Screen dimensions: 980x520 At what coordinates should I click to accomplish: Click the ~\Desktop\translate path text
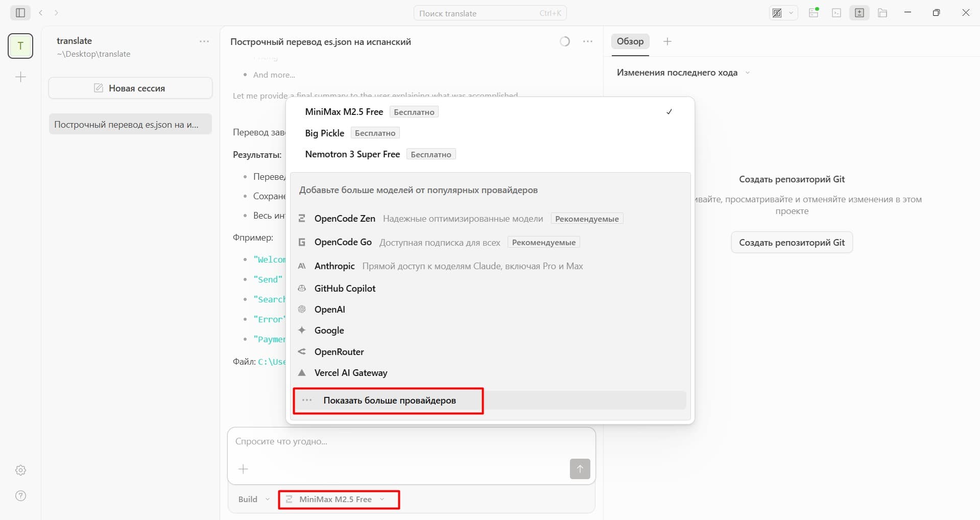93,54
